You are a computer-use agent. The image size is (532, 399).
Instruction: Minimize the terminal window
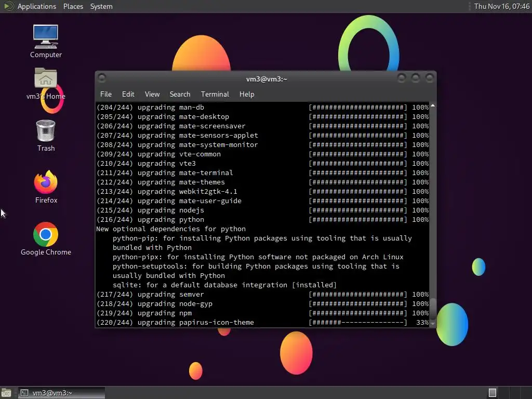[x=402, y=78]
